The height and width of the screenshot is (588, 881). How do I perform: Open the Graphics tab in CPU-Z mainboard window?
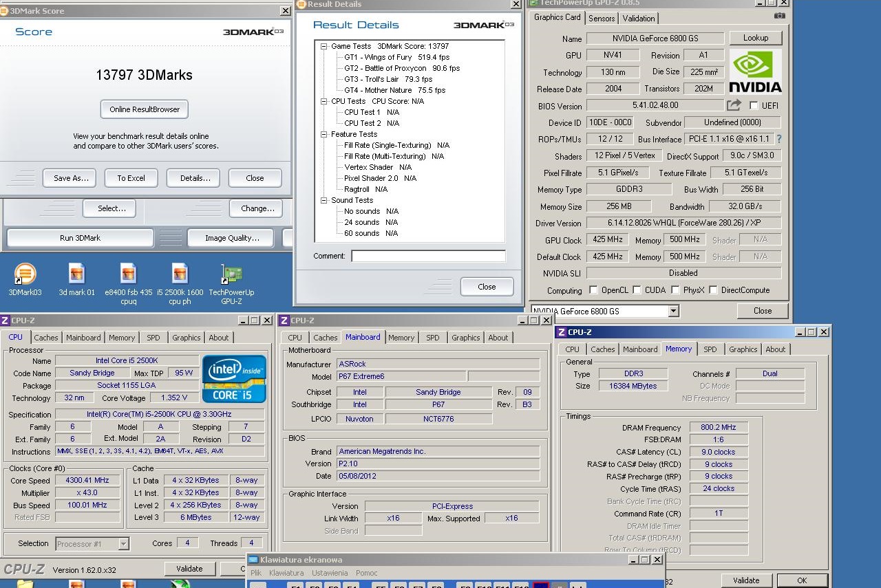466,338
